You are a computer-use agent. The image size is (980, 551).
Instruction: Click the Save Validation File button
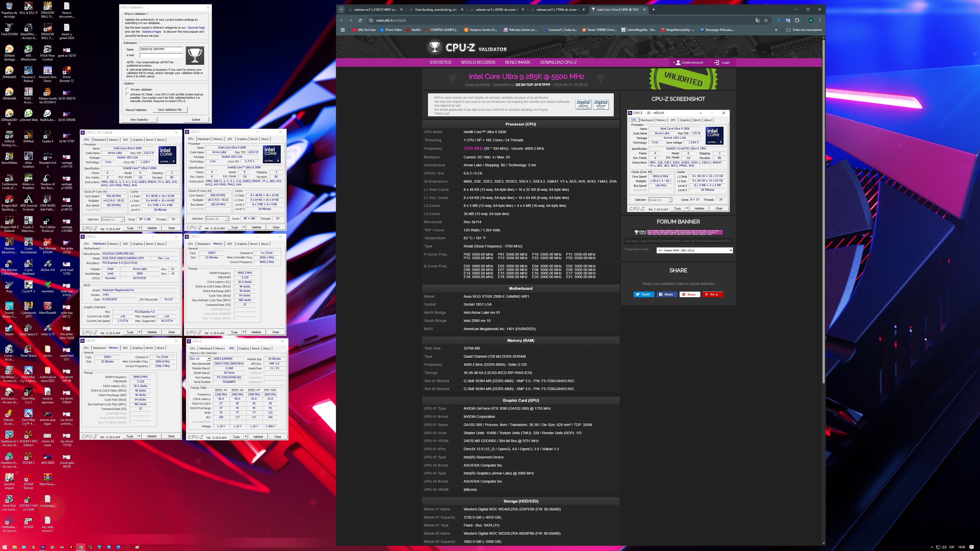(170, 109)
